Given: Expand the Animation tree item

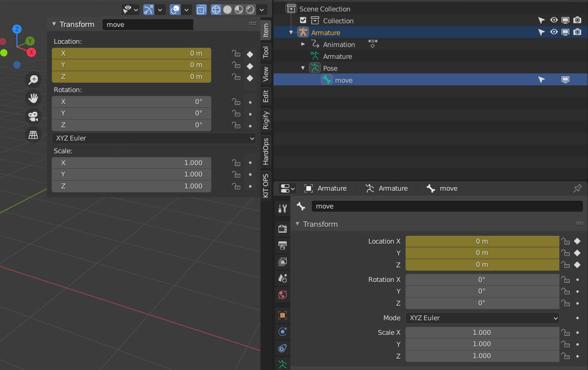Looking at the screenshot, I should pyautogui.click(x=303, y=44).
